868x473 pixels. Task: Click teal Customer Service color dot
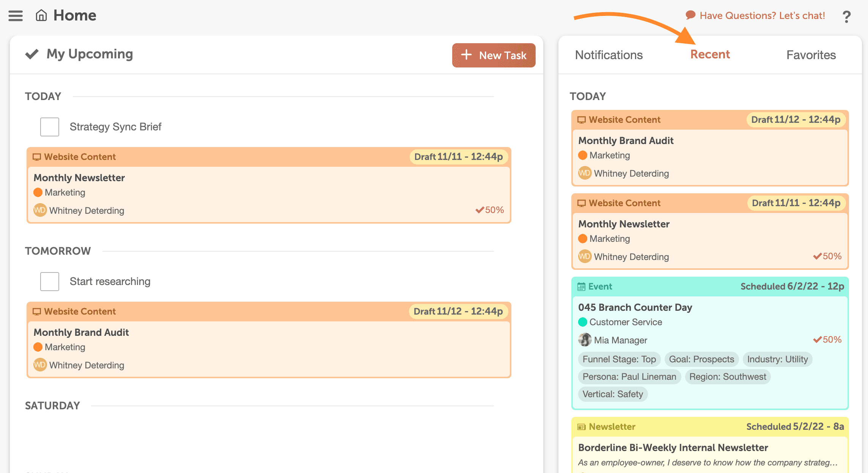point(583,322)
